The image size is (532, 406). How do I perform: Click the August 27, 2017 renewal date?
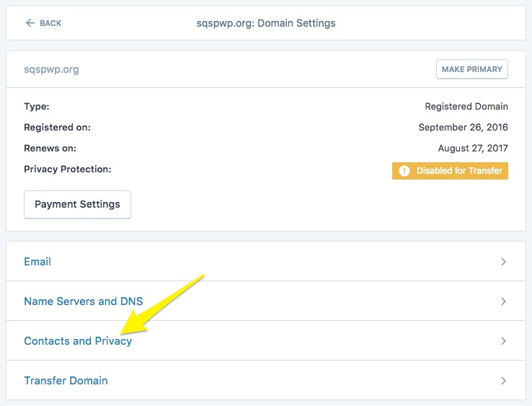[473, 149]
